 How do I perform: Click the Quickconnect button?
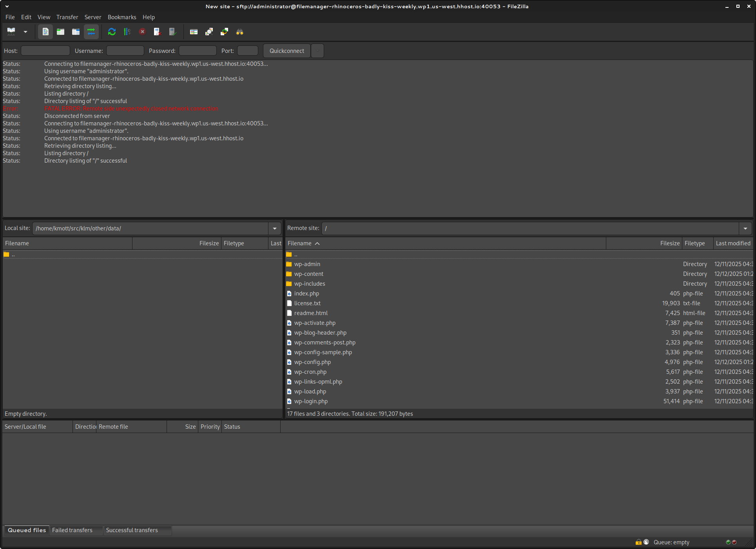286,51
